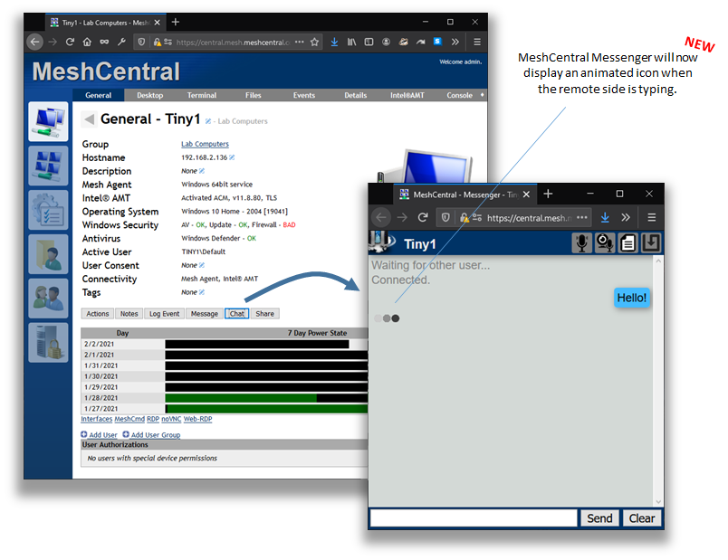Viewport: 728px width, 560px height.
Task: Start an audio call with the microphone icon
Action: coord(581,242)
